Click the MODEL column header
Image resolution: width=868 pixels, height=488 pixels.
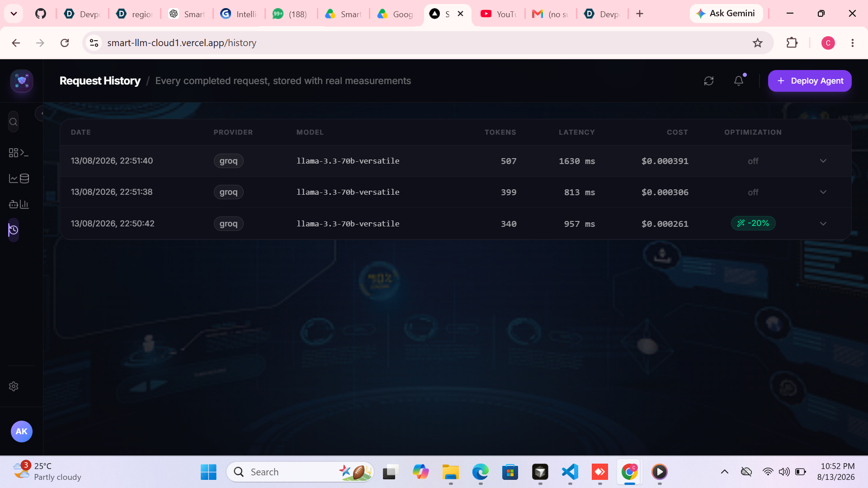coord(310,132)
